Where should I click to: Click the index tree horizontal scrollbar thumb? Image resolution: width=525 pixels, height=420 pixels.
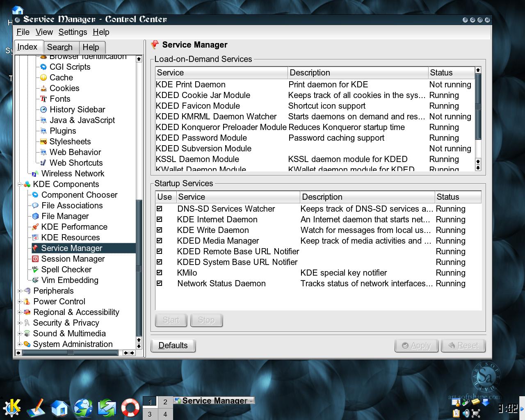[x=70, y=353]
